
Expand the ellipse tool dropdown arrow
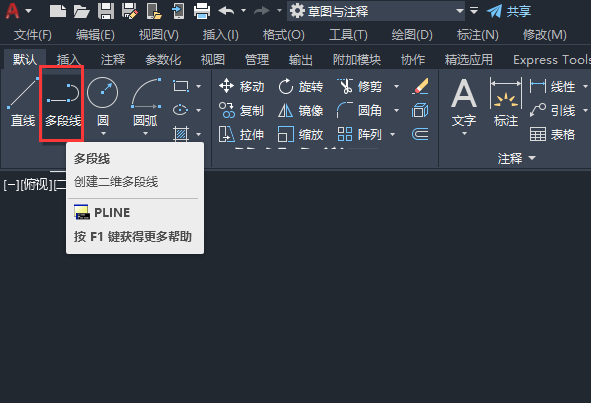pos(198,110)
